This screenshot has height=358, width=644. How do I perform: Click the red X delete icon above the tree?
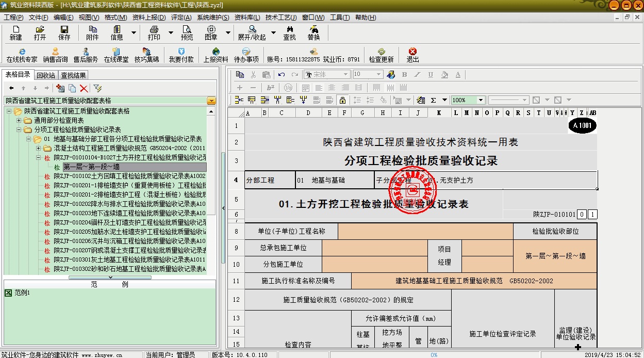point(84,89)
